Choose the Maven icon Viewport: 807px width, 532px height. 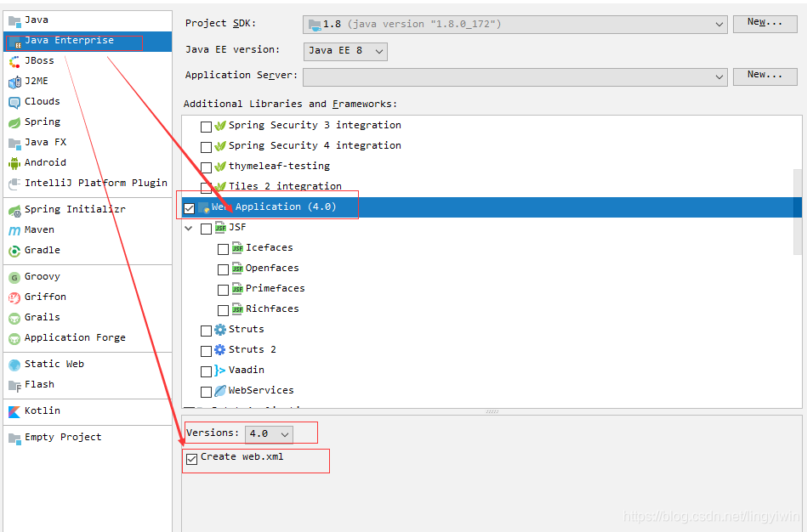point(14,231)
